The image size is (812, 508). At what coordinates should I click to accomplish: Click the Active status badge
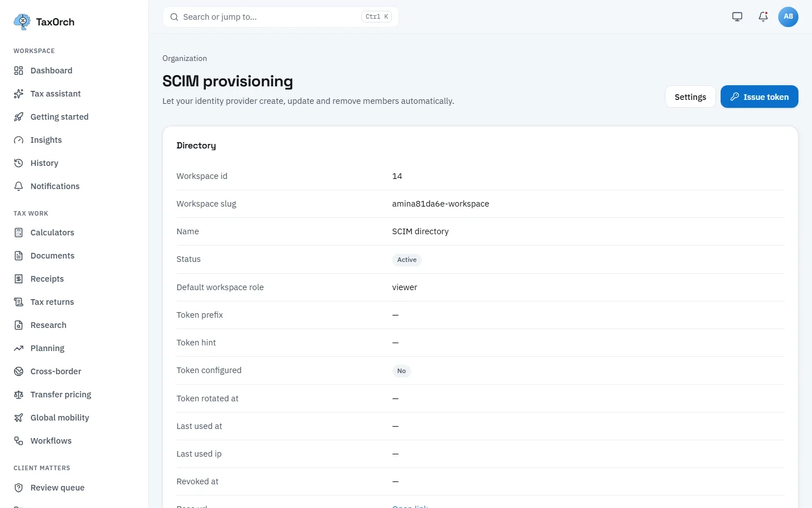(x=407, y=260)
